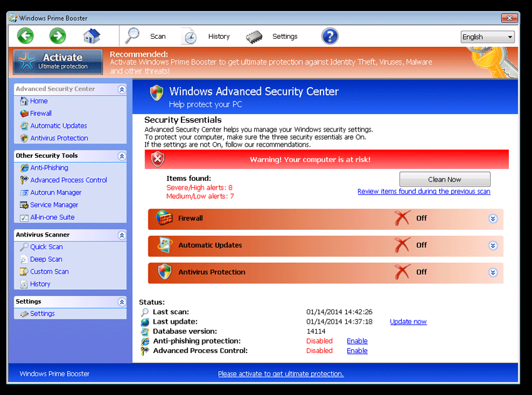This screenshot has height=395, width=532.
Task: Open the English language dropdown
Action: 487,37
